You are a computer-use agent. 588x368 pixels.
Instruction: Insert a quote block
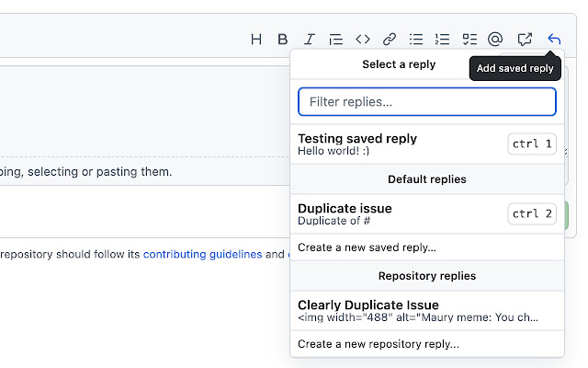[336, 39]
